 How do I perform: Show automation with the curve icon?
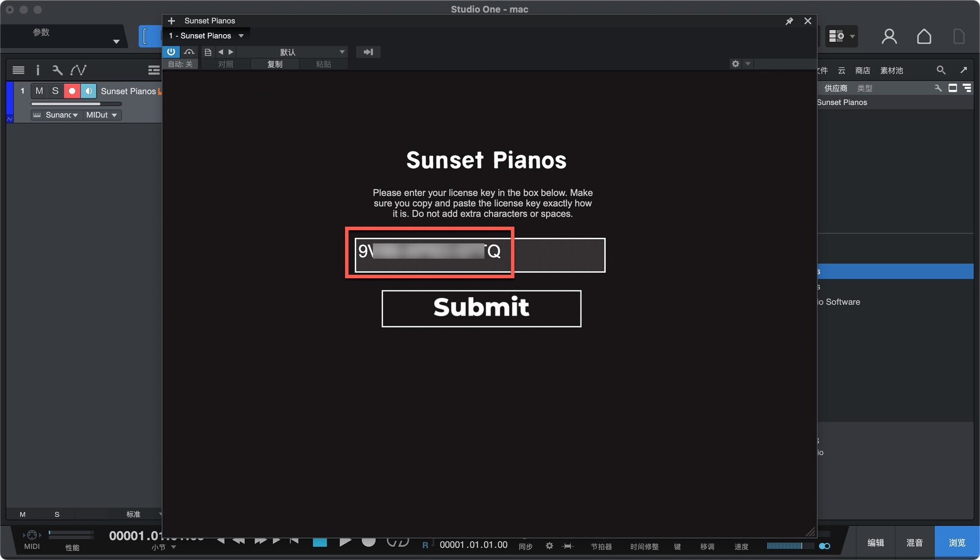tap(78, 70)
